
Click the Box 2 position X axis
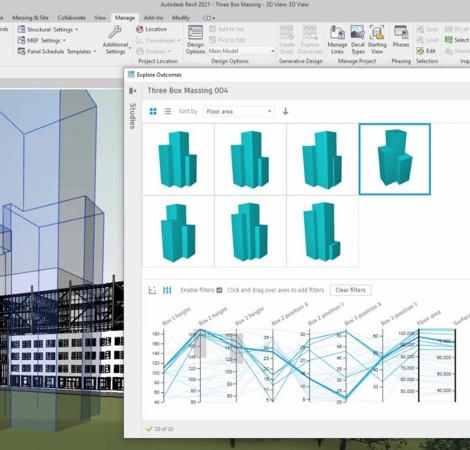click(273, 365)
